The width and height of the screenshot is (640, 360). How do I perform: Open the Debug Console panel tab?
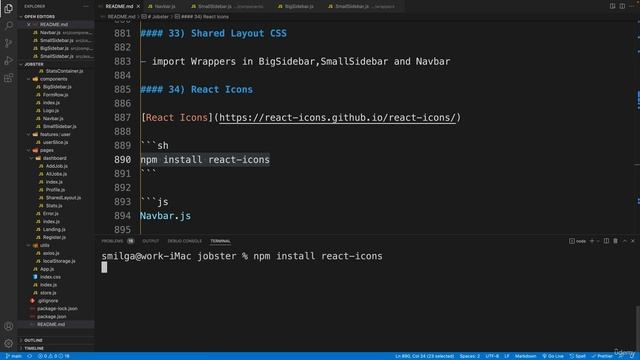point(184,241)
